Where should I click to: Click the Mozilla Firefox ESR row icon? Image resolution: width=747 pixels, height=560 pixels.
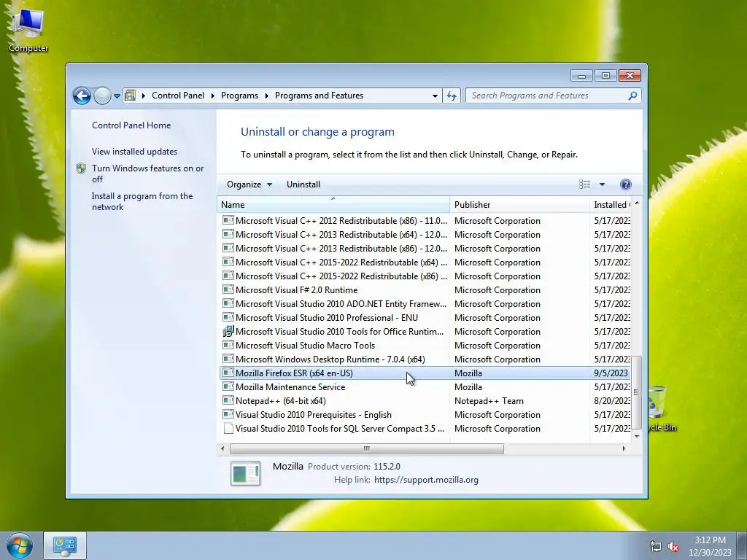click(x=228, y=373)
